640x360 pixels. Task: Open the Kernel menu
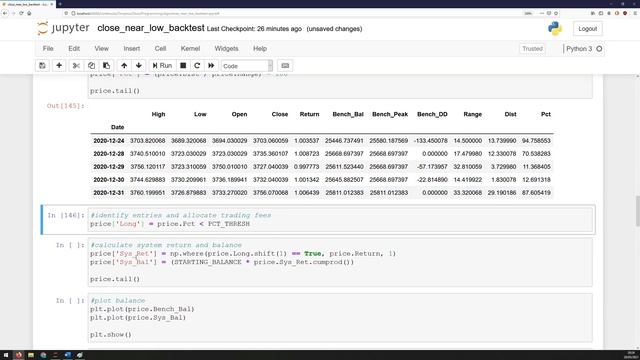pos(190,49)
